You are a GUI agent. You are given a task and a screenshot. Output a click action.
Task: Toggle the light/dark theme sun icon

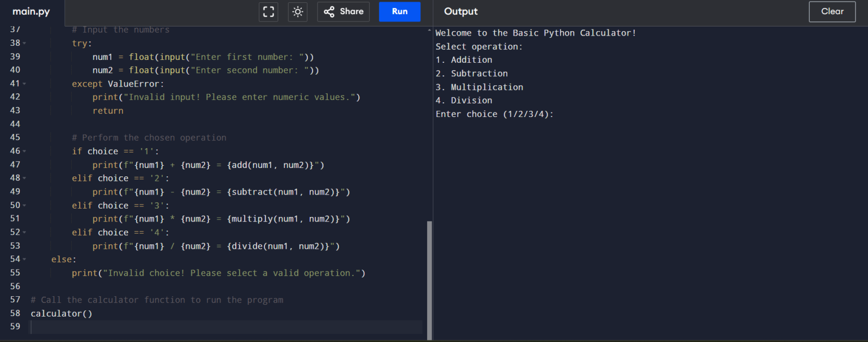pyautogui.click(x=298, y=12)
